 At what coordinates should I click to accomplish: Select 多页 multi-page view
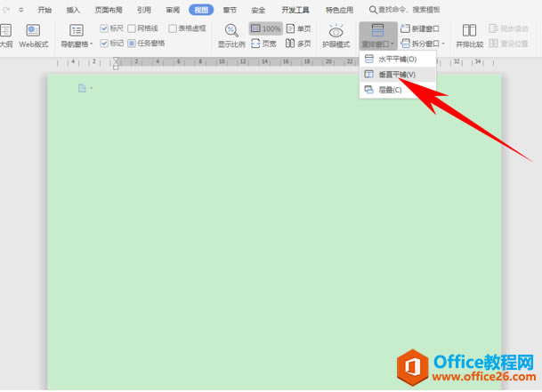coord(298,44)
